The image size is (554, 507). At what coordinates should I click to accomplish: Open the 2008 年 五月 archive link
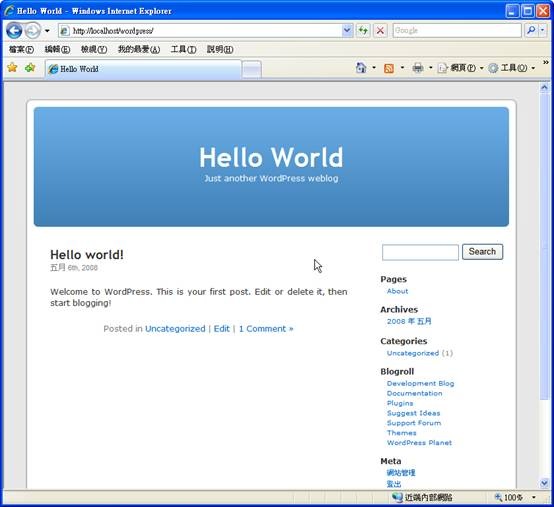click(x=409, y=321)
